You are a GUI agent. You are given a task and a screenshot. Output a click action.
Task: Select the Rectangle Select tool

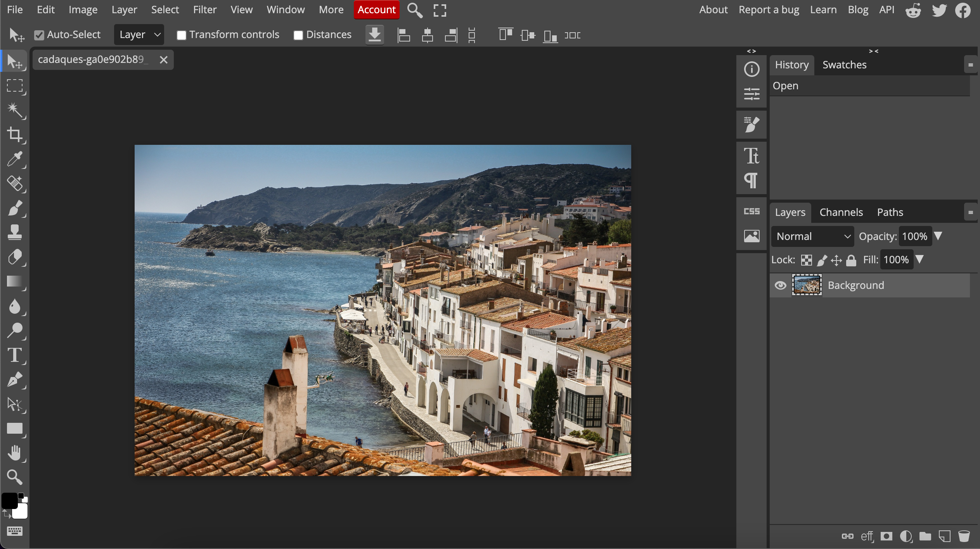[15, 86]
